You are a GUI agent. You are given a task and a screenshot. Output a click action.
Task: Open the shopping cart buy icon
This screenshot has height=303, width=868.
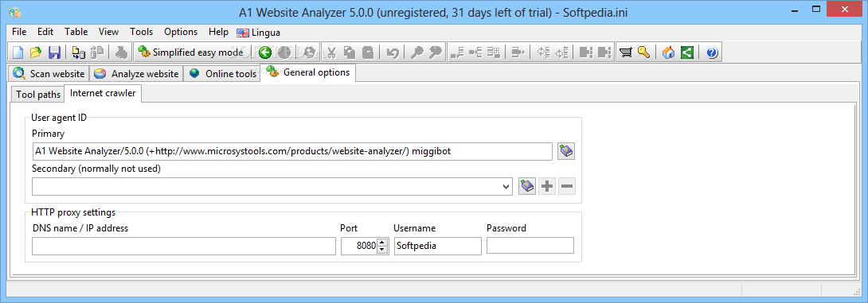pos(626,52)
